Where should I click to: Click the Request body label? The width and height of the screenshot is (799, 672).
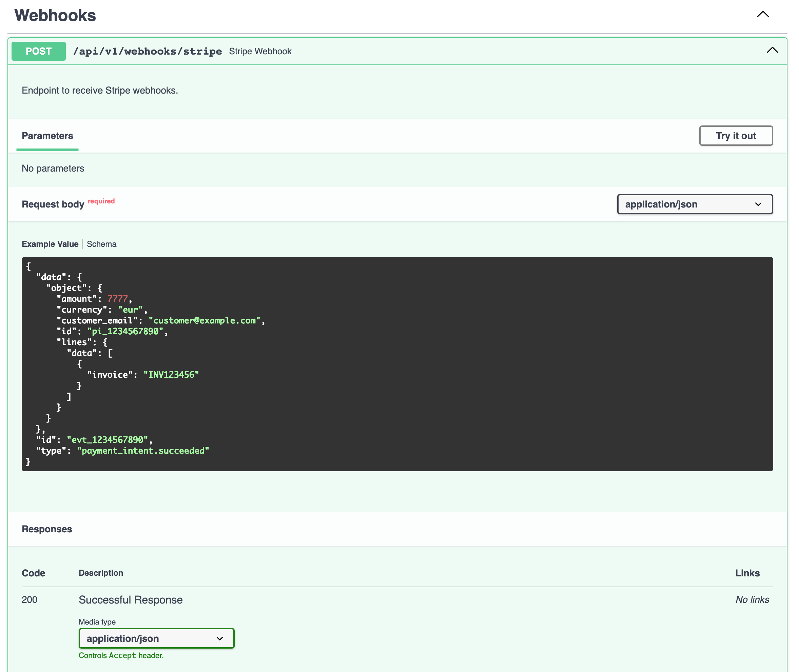click(x=53, y=204)
